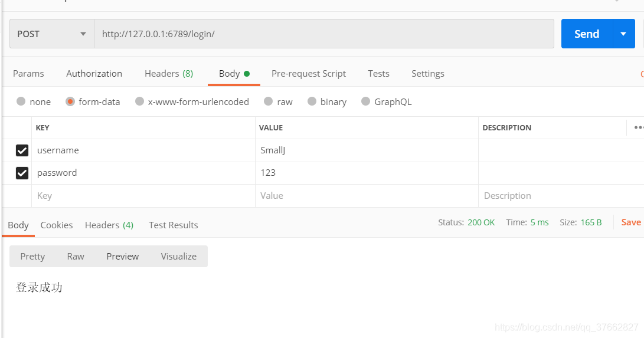Image resolution: width=644 pixels, height=338 pixels.
Task: Open the POST method dropdown
Action: [x=52, y=34]
